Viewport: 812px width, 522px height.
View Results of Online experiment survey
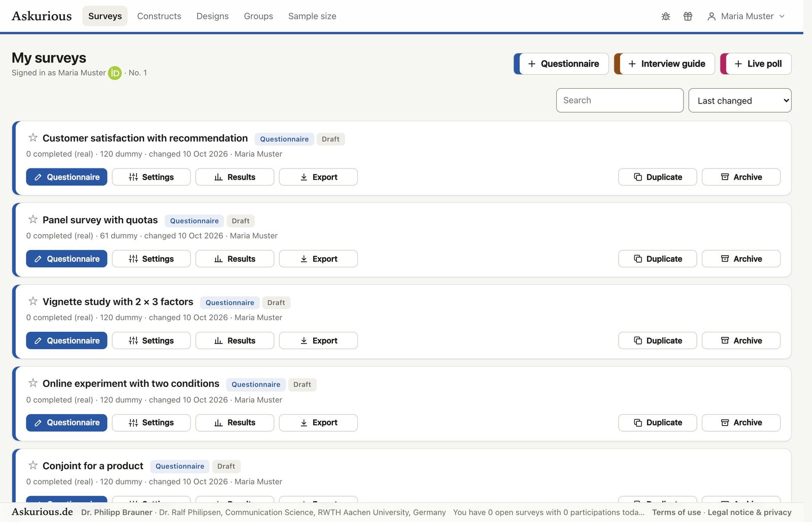tap(234, 423)
